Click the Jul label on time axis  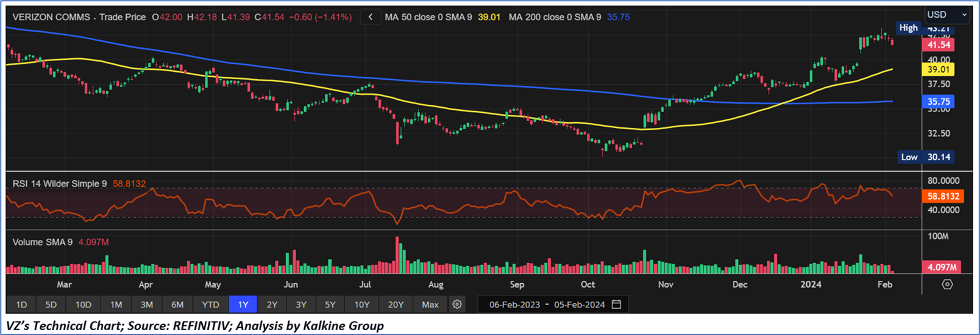click(364, 284)
